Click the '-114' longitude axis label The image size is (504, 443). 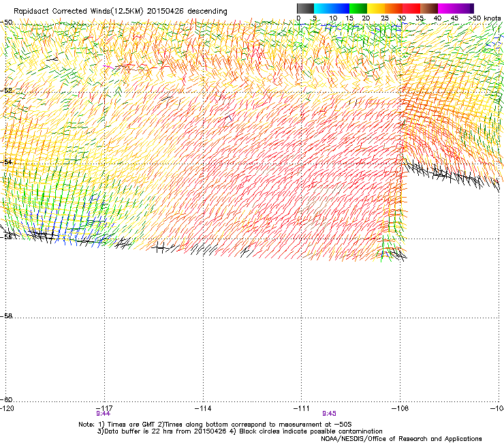[203, 408]
